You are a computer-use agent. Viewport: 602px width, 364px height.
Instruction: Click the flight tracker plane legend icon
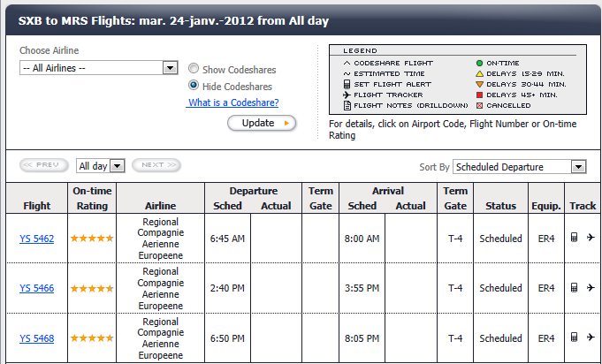pos(347,95)
